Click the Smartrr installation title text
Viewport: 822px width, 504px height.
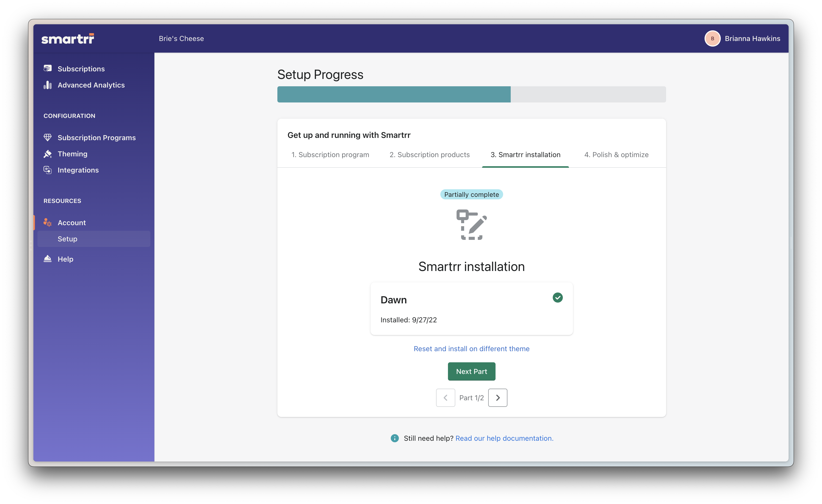coord(471,266)
